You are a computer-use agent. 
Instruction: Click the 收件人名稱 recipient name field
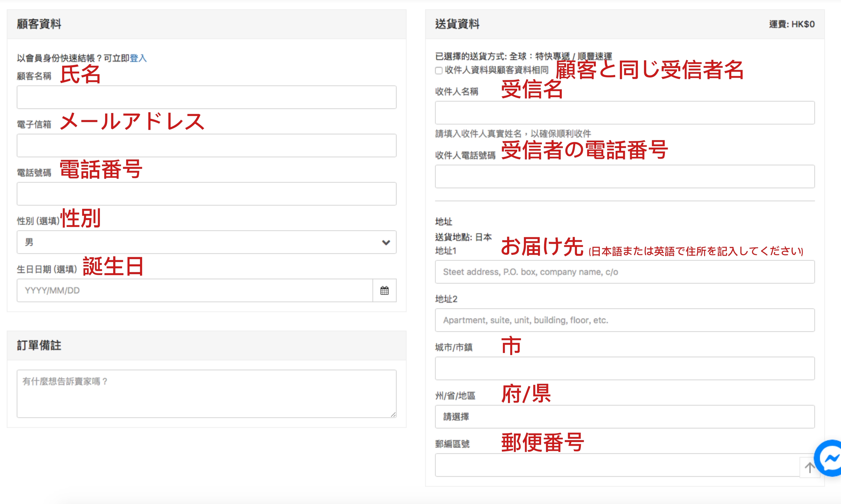coord(625,113)
